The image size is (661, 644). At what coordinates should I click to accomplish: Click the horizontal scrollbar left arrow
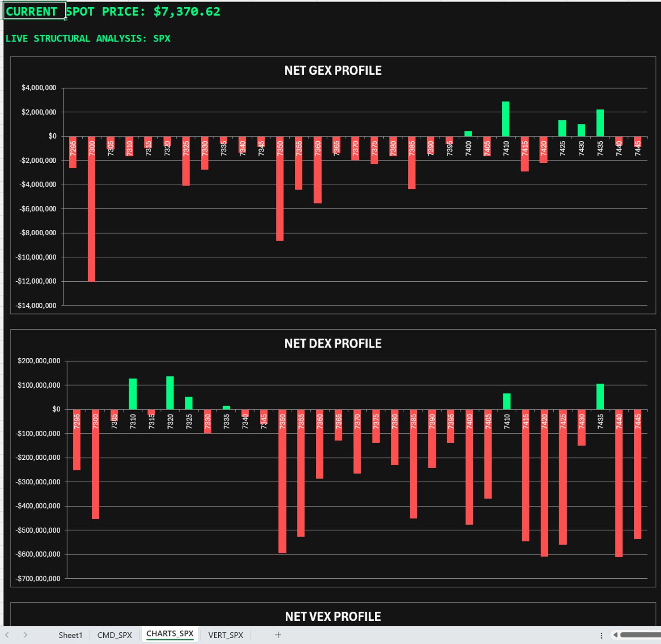615,635
